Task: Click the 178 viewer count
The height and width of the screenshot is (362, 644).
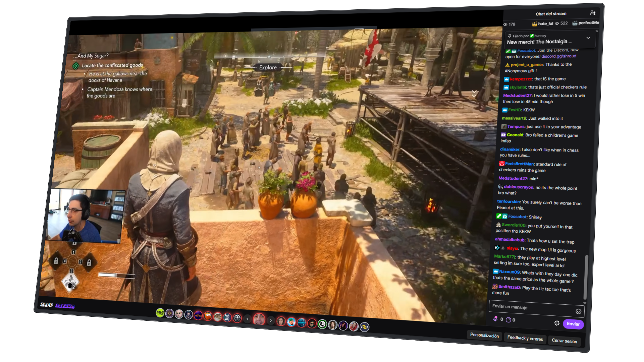Action: point(512,24)
